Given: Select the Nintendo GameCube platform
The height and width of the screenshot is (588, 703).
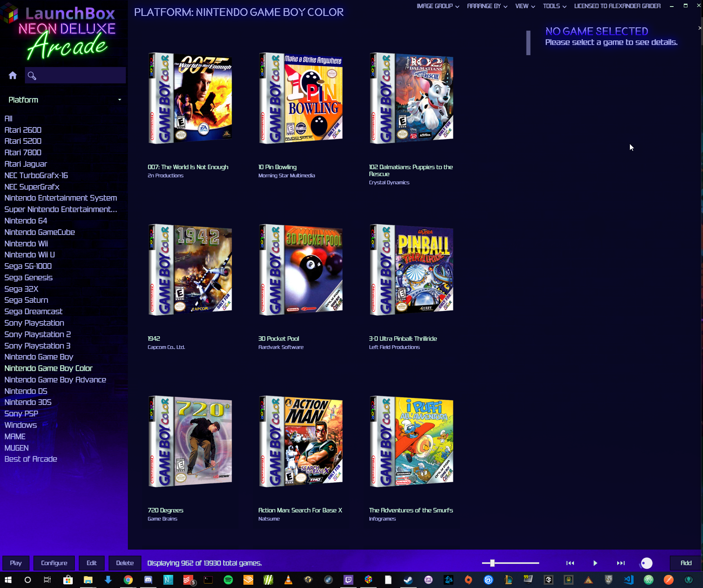Looking at the screenshot, I should point(40,232).
